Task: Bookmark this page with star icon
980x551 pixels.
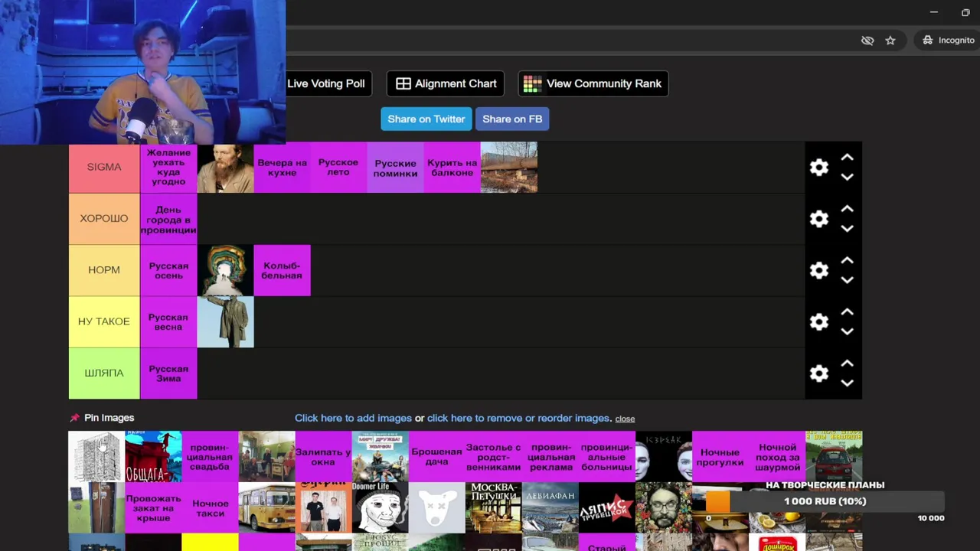Action: tap(890, 41)
